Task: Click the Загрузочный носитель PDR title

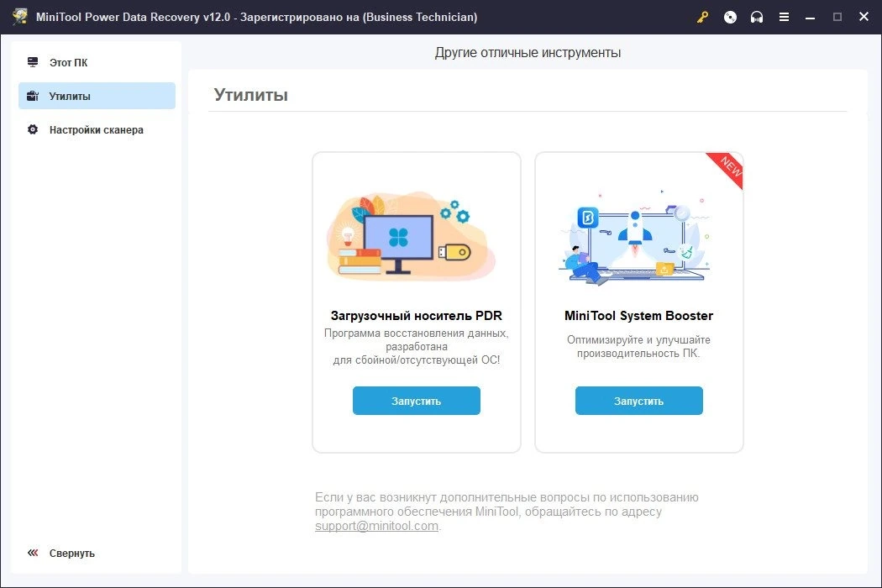Action: point(417,316)
